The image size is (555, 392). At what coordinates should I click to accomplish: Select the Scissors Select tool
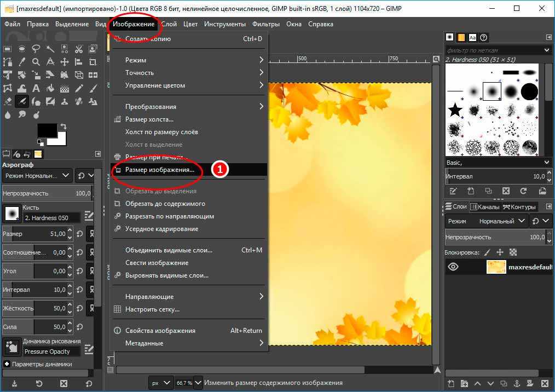pos(79,49)
